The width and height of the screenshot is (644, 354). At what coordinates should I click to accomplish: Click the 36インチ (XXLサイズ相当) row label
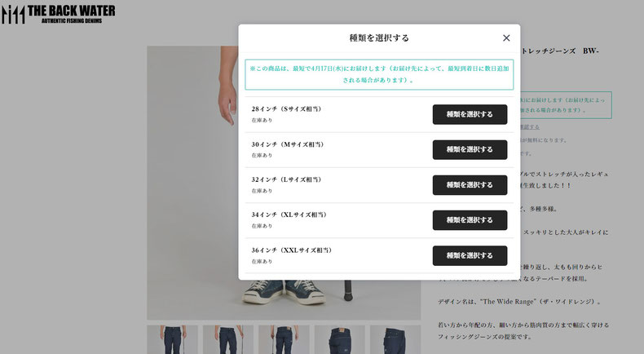point(292,250)
